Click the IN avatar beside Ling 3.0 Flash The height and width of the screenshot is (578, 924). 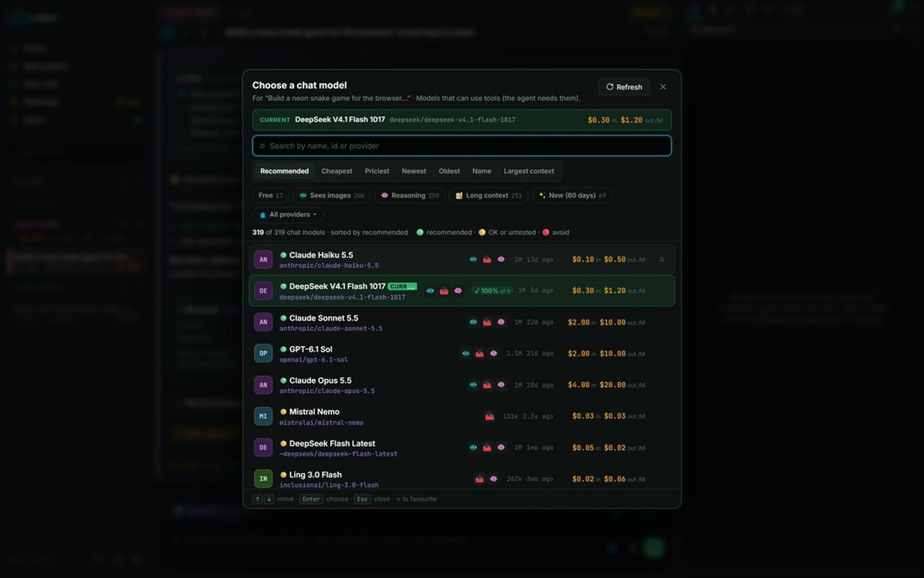(x=263, y=479)
